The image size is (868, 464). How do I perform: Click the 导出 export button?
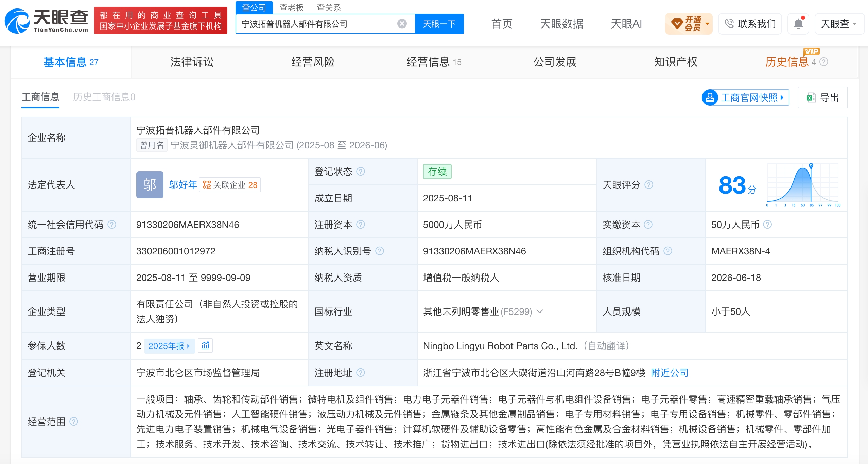tap(822, 98)
